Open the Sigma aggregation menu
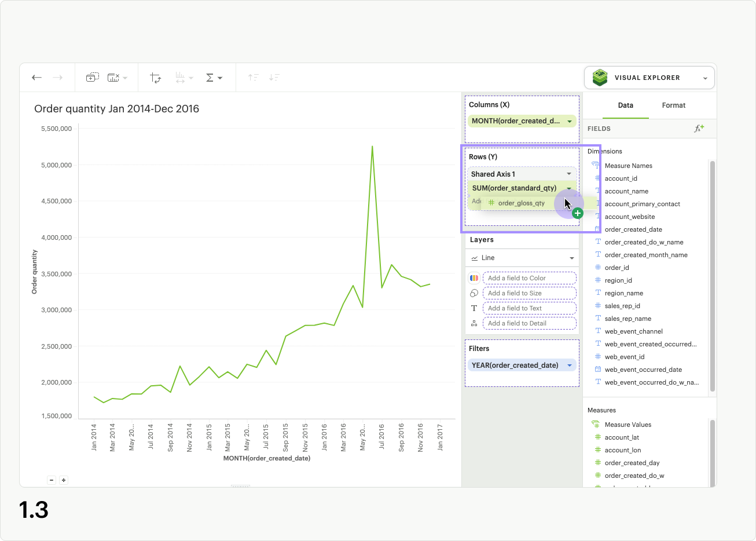Screen dimensions: 756x541 coord(214,78)
